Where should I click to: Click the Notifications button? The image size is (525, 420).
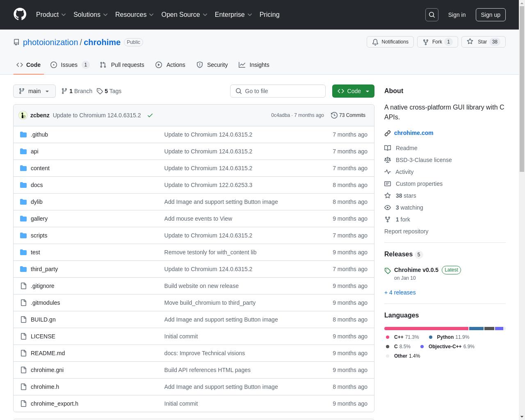(x=390, y=42)
